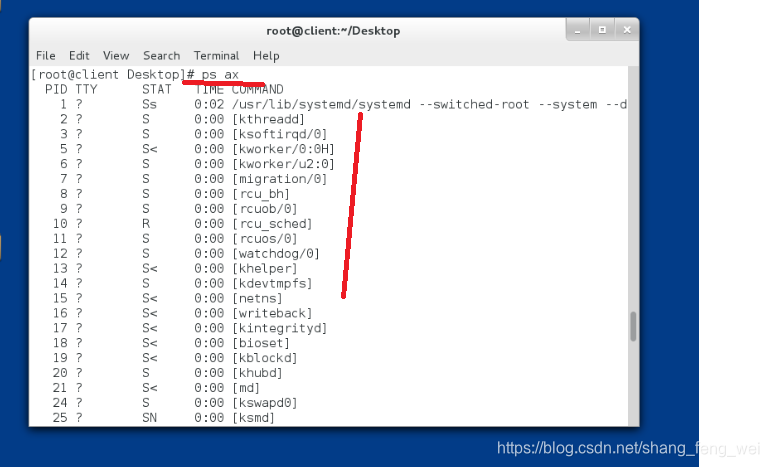Open the View menu
This screenshot has width=769, height=467.
tap(116, 55)
